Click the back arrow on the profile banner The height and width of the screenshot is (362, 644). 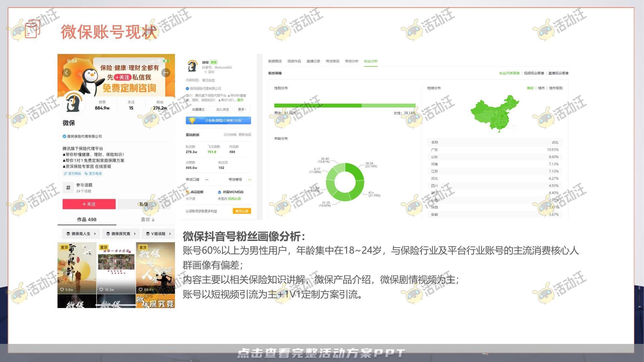(66, 72)
